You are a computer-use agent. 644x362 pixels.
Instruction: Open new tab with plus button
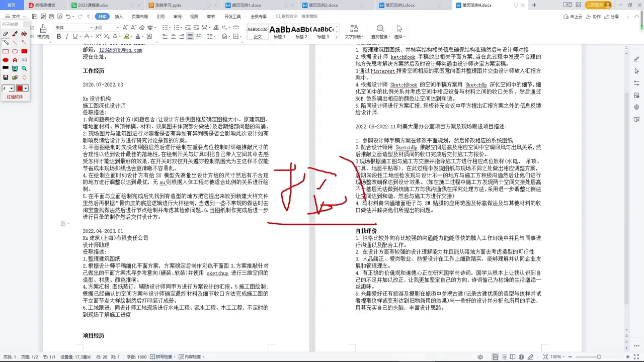[x=534, y=5]
